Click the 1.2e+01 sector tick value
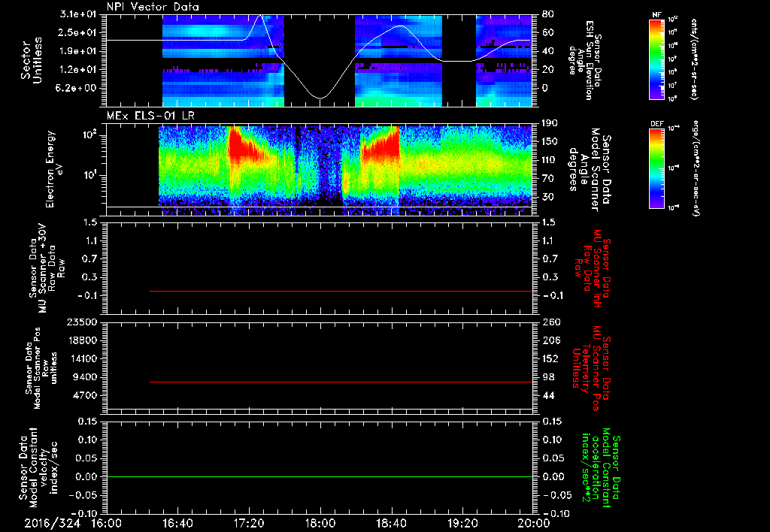This screenshot has width=770, height=532. pos(80,70)
